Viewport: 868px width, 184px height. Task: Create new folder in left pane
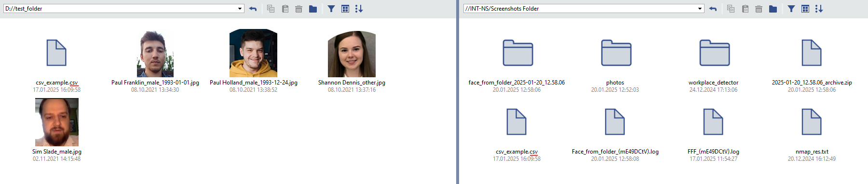point(313,9)
